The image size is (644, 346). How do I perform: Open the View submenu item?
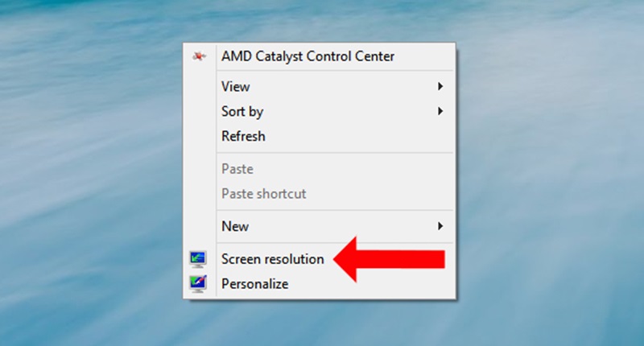coord(236,86)
